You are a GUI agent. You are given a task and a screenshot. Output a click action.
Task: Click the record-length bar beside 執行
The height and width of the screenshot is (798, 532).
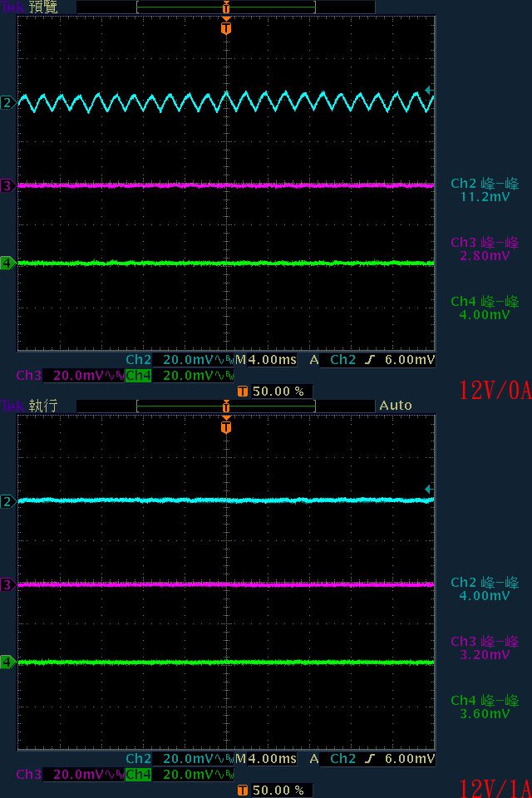(226, 406)
